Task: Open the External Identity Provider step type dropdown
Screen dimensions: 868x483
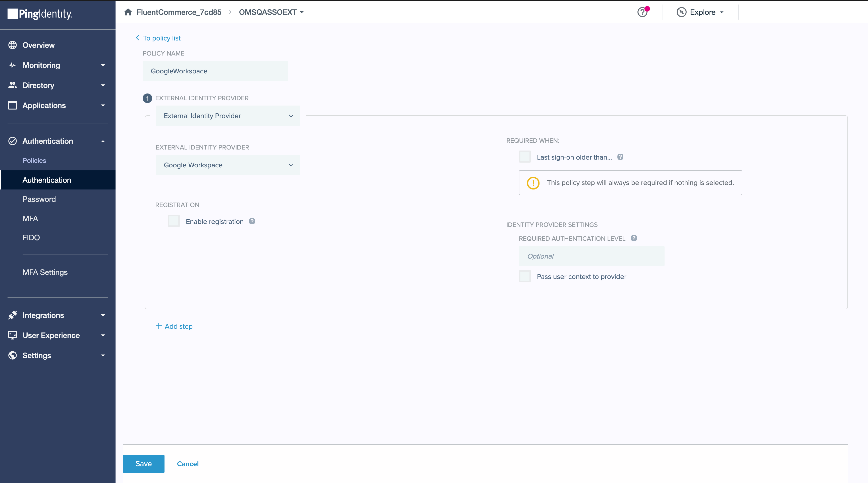Action: coord(228,116)
